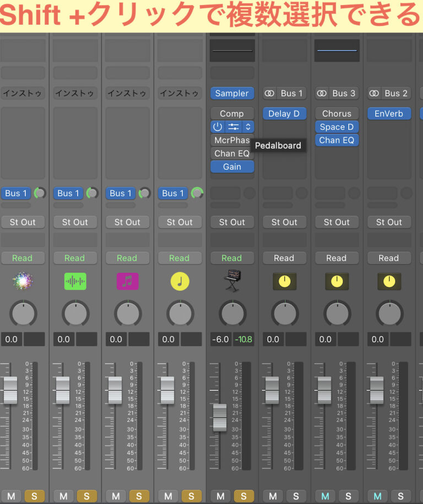Viewport: 423px width, 504px height.
Task: Open the Comp plug-in on Sampler channel
Action: [x=232, y=113]
